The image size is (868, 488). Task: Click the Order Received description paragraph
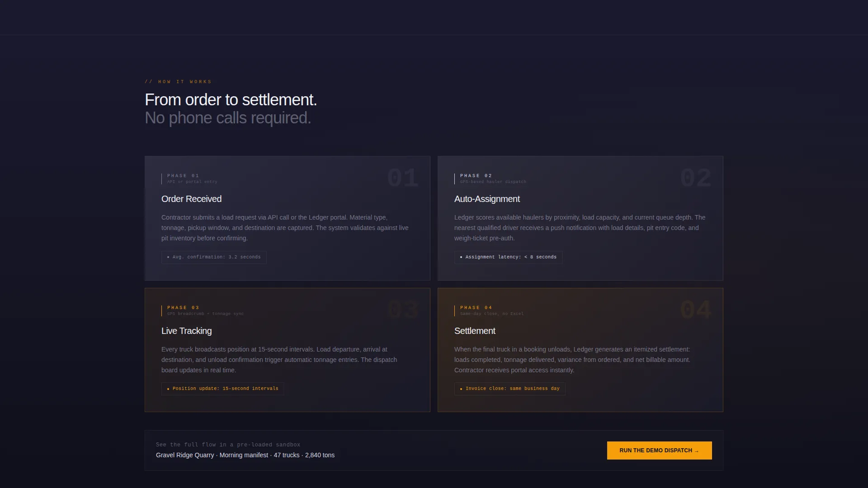point(285,228)
